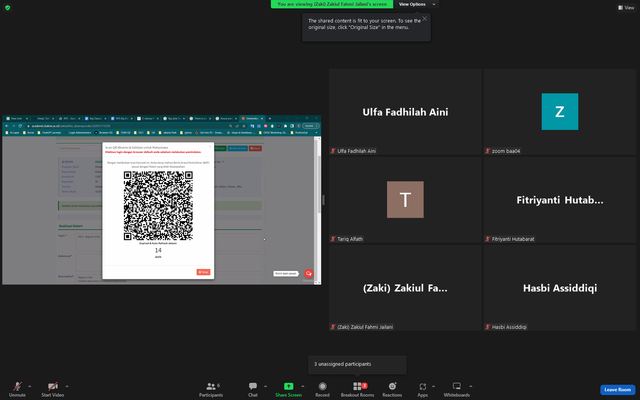Start Video from the meeting toolbar
Screen dimensions: 640x400
(52, 389)
